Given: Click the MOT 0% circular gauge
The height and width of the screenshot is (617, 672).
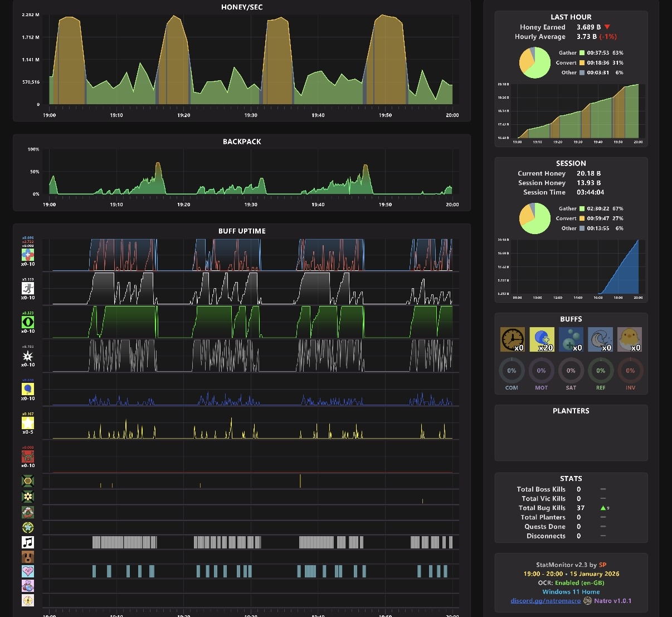Looking at the screenshot, I should click(x=541, y=371).
